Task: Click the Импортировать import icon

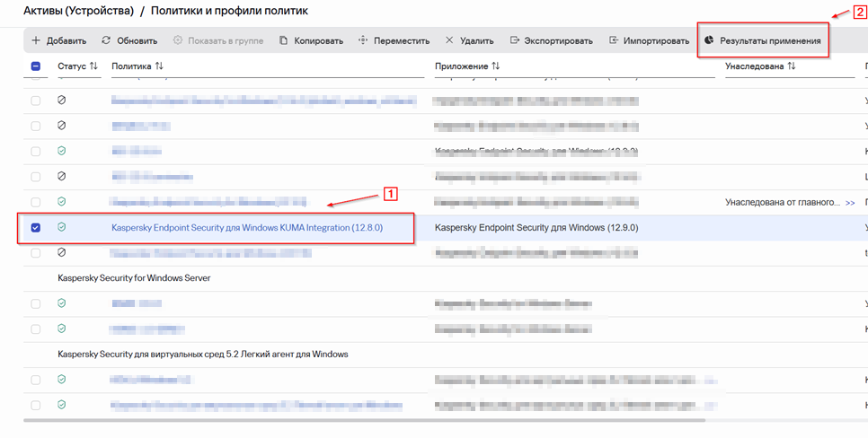Action: [614, 41]
